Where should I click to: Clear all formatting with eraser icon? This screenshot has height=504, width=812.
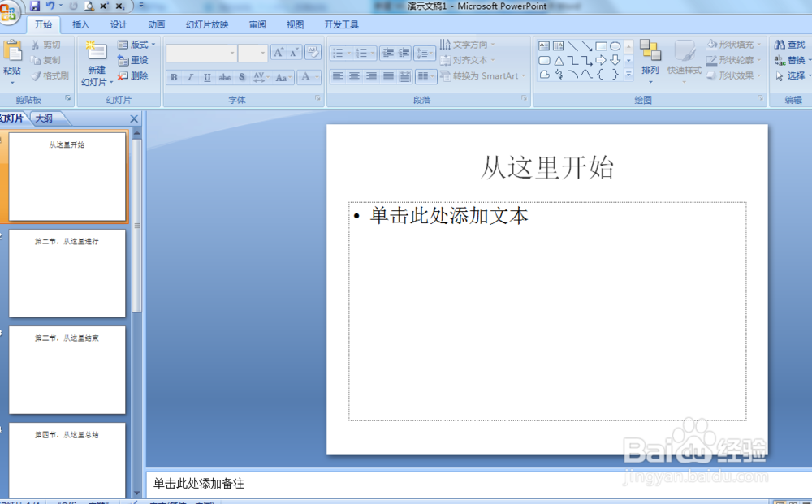(313, 52)
